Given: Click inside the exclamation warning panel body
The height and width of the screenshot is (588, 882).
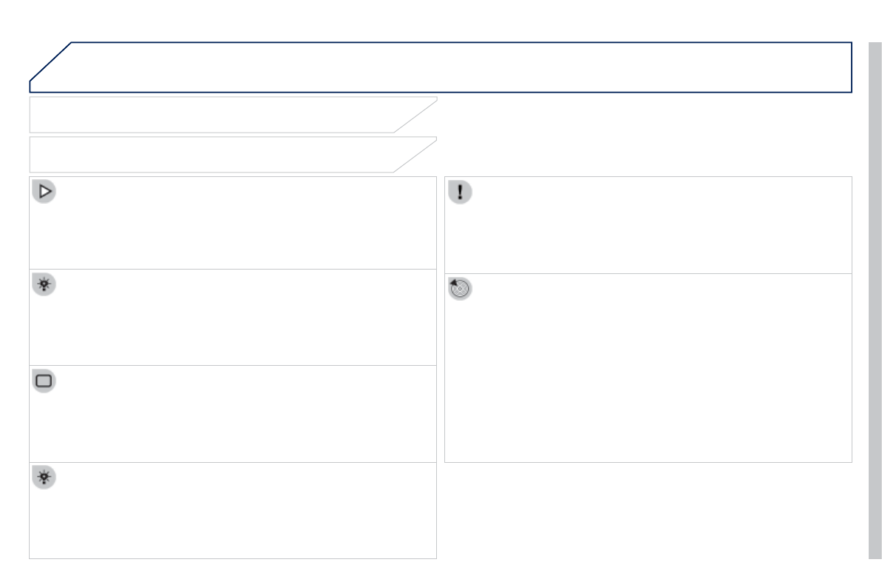Looking at the screenshot, I should click(x=648, y=231).
